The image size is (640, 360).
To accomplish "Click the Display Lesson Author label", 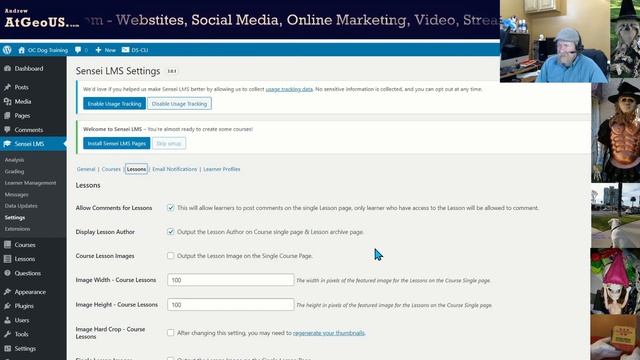I will point(105,231).
